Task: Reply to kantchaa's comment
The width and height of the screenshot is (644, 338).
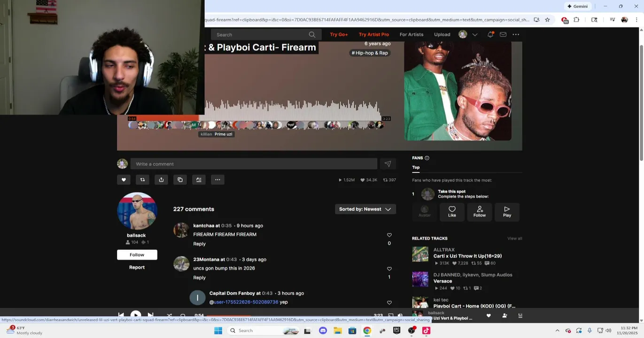Action: point(199,244)
